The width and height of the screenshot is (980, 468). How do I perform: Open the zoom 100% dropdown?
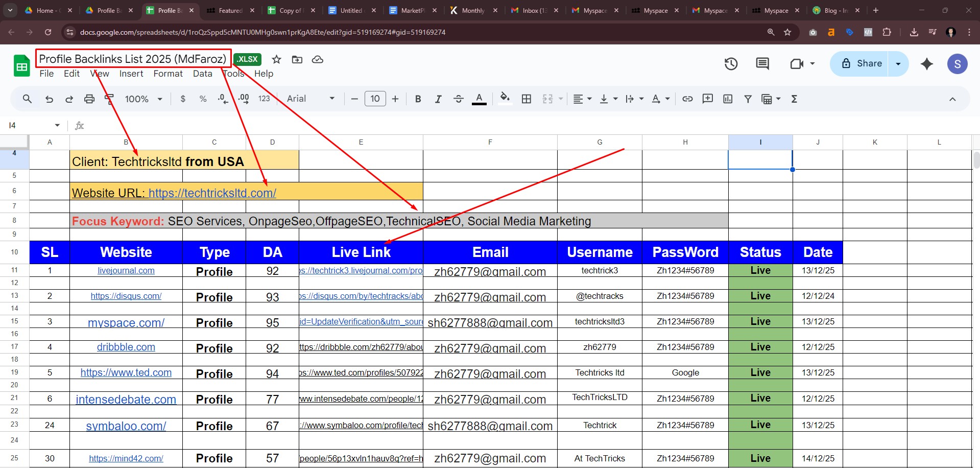[144, 99]
